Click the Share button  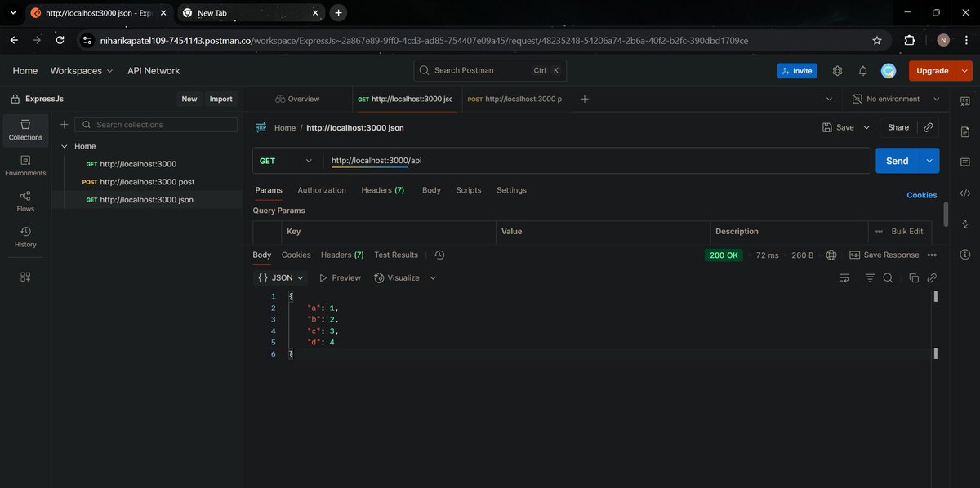tap(898, 127)
